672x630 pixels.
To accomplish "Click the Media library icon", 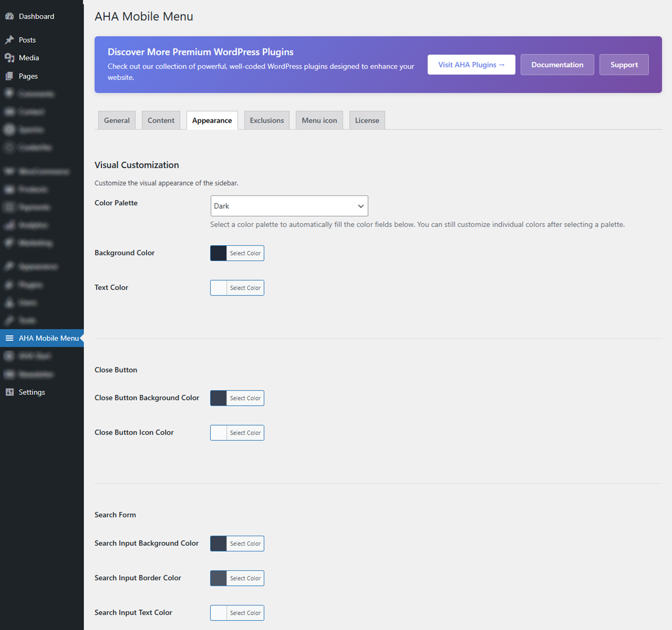I will click(9, 58).
